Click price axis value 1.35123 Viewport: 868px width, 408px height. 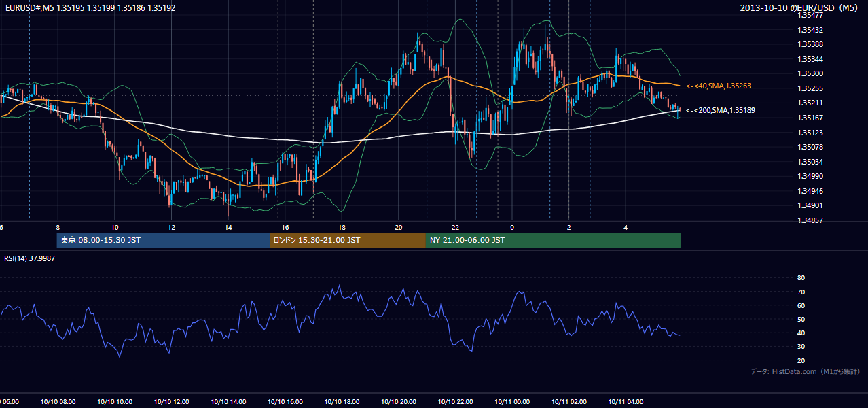pos(810,133)
